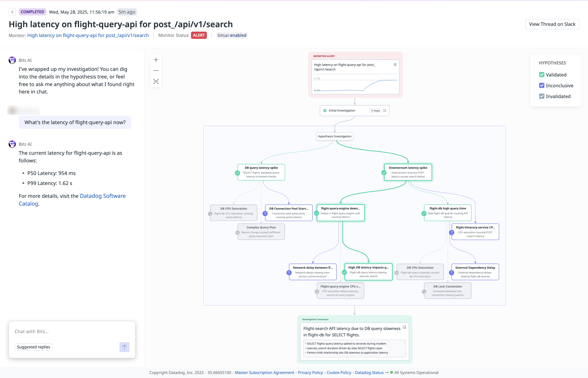
Task: Click the P50 Latency: 954 ms bullet
Action: [x=51, y=173]
